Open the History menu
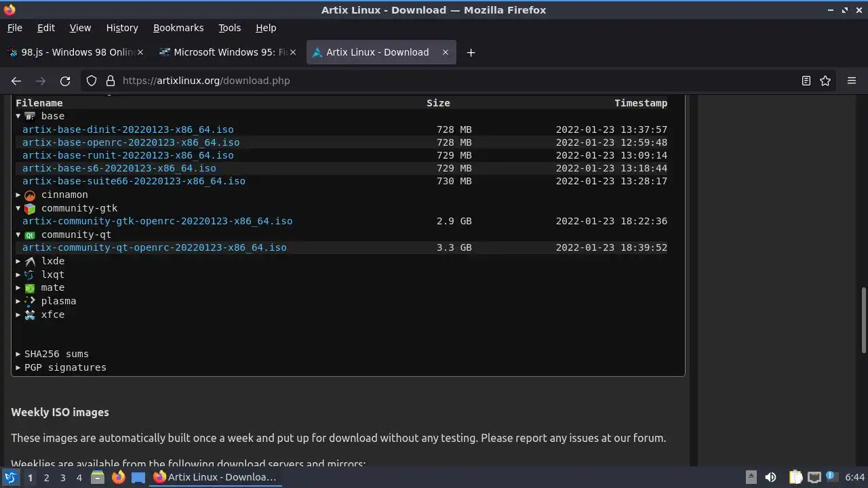 (122, 28)
